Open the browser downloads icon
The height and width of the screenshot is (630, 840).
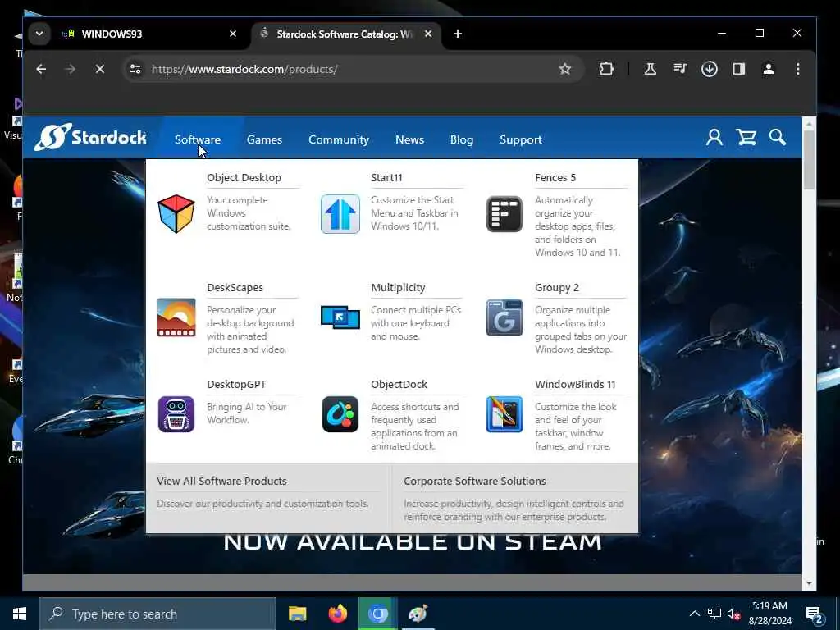(x=710, y=69)
